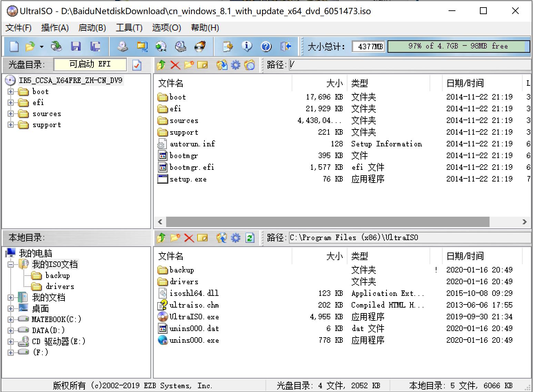Image resolution: width=533 pixels, height=392 pixels.
Task: Expand the support folder in the ISO tree
Action: (x=11, y=125)
